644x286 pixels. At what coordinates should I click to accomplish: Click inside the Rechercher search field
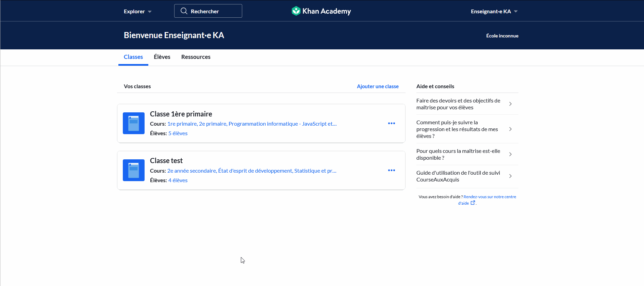pos(208,11)
